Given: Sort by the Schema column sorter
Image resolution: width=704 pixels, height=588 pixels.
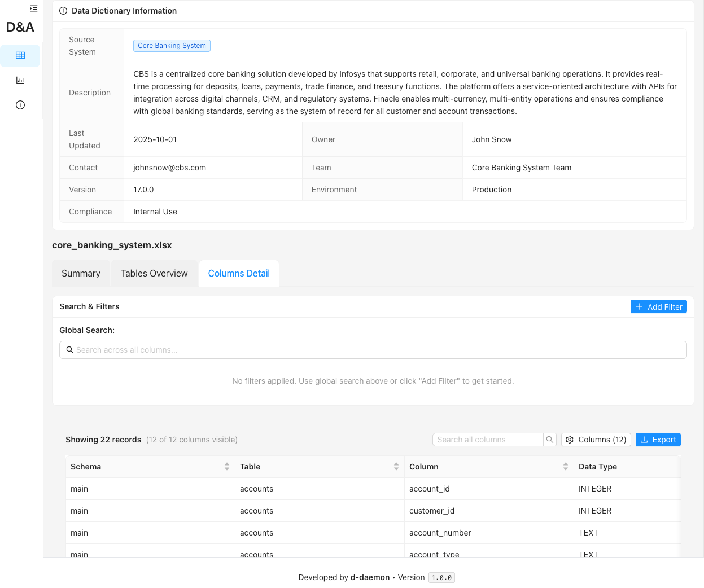Looking at the screenshot, I should tap(227, 467).
